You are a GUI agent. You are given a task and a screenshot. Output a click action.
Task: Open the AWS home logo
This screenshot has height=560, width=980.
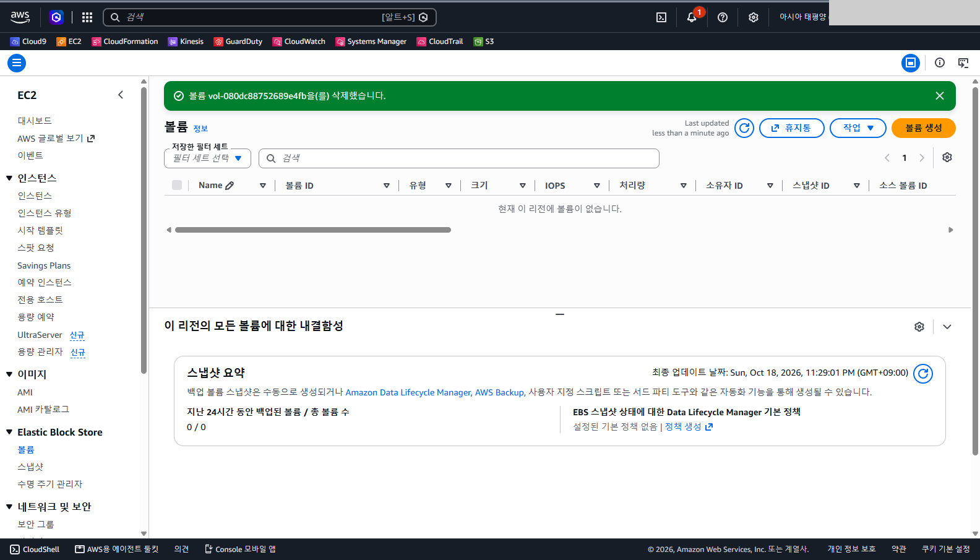tap(20, 17)
